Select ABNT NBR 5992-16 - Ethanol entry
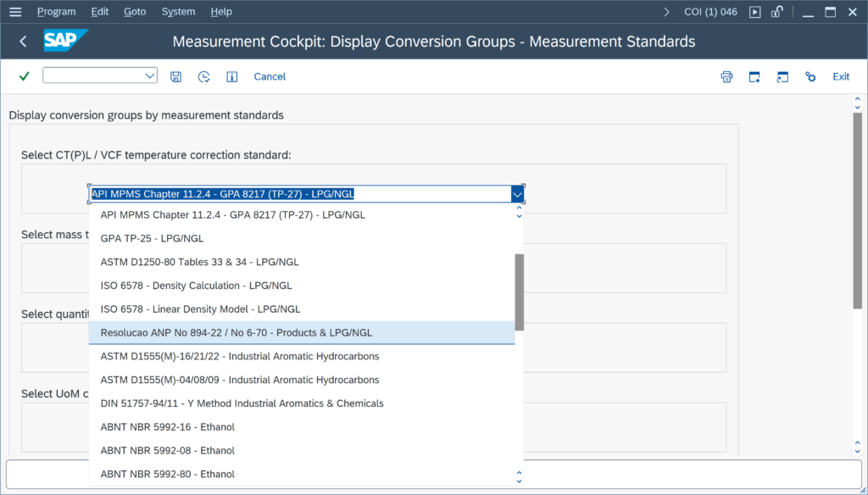Screen dimensions: 868x495 (167, 427)
